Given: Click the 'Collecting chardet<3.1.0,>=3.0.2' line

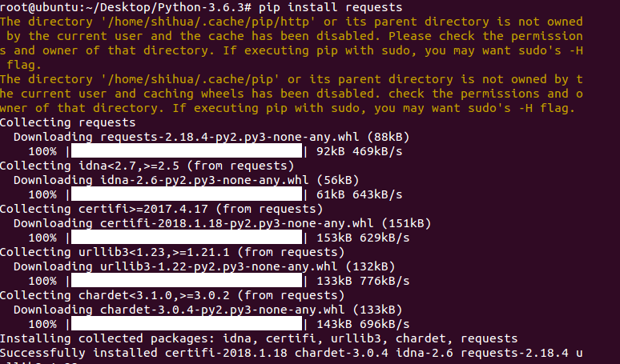Looking at the screenshot, I should click(x=172, y=295).
